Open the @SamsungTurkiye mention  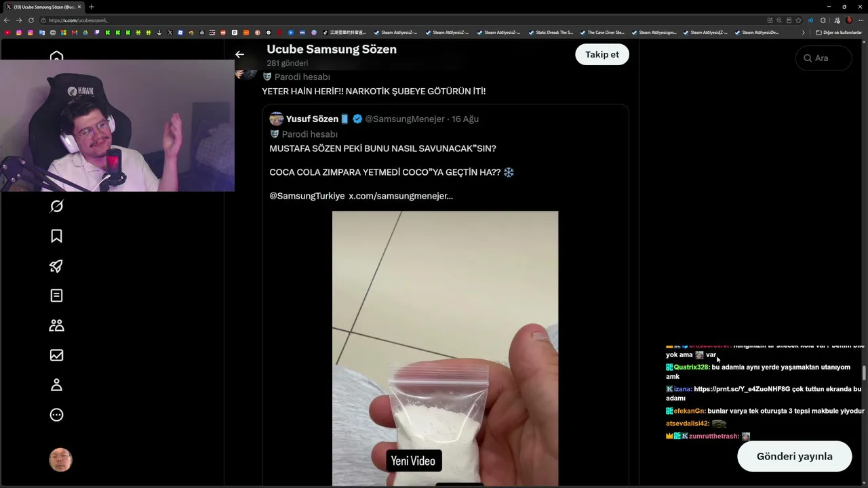[x=307, y=196]
